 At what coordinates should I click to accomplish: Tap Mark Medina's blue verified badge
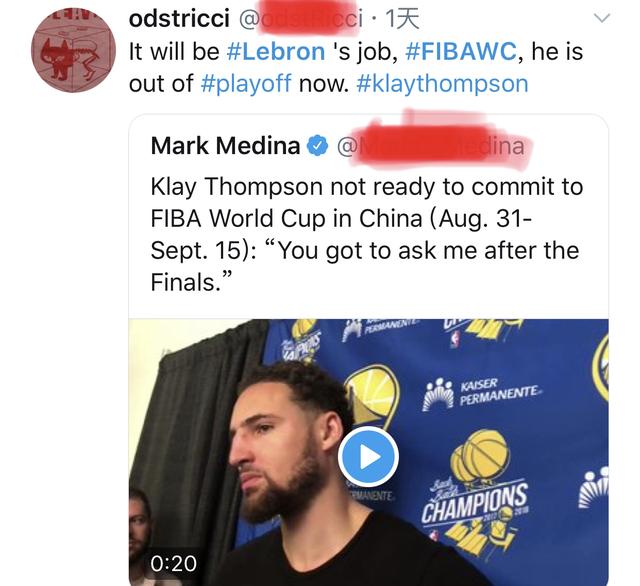(x=318, y=146)
